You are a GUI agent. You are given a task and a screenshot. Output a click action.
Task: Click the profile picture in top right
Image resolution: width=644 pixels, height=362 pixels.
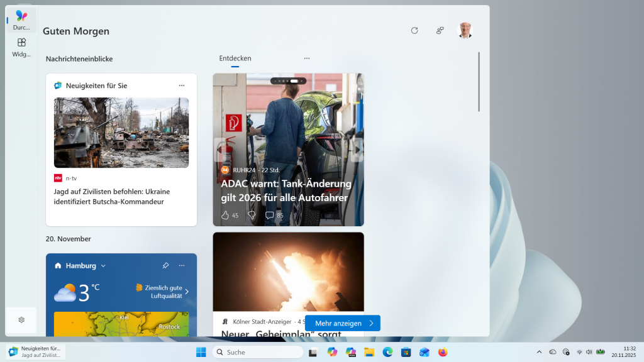[465, 30]
